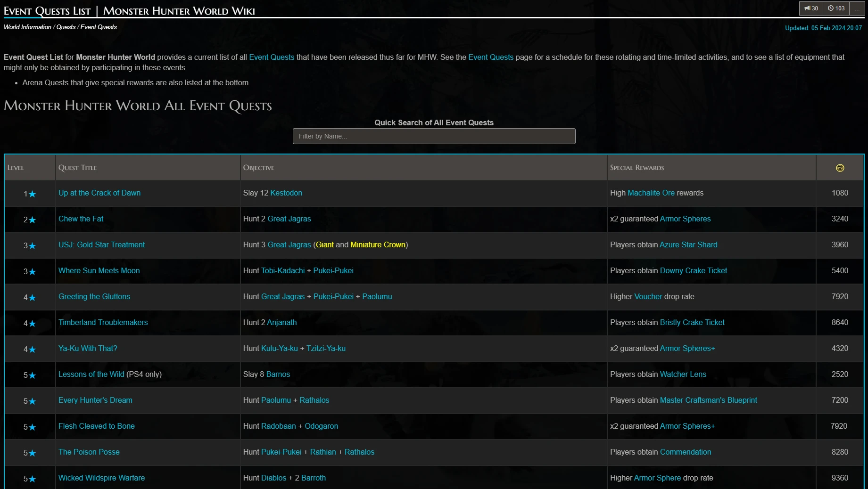
Task: Open Paolumu link in Greeting the Gluttons row
Action: (x=377, y=296)
